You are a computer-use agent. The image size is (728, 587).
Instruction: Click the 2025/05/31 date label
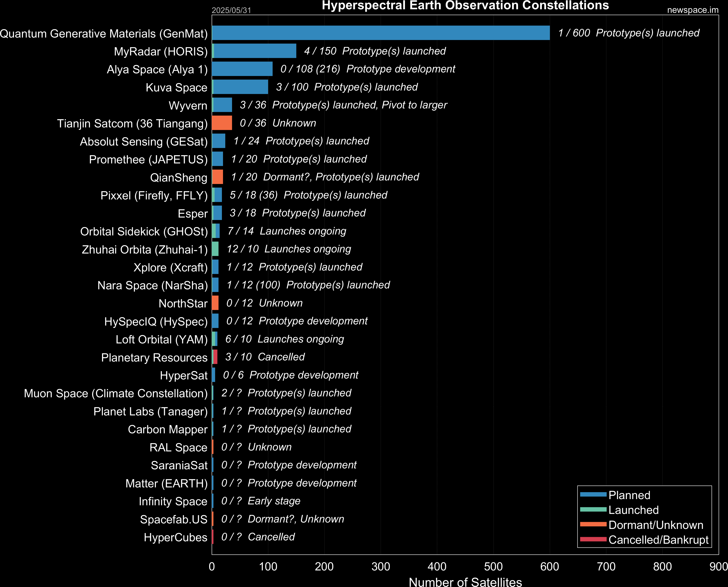[231, 10]
